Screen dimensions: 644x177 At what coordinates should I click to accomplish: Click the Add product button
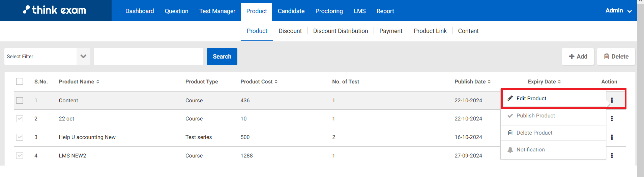[x=578, y=57]
